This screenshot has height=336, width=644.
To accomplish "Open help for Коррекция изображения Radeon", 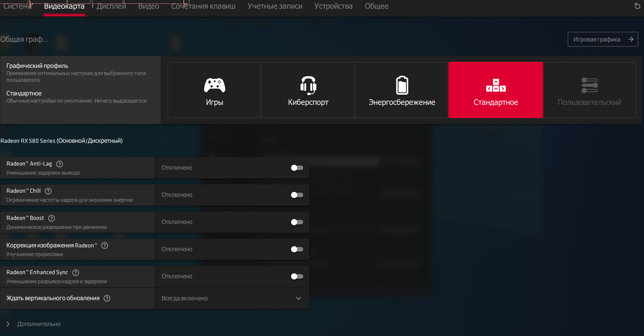I will [105, 245].
